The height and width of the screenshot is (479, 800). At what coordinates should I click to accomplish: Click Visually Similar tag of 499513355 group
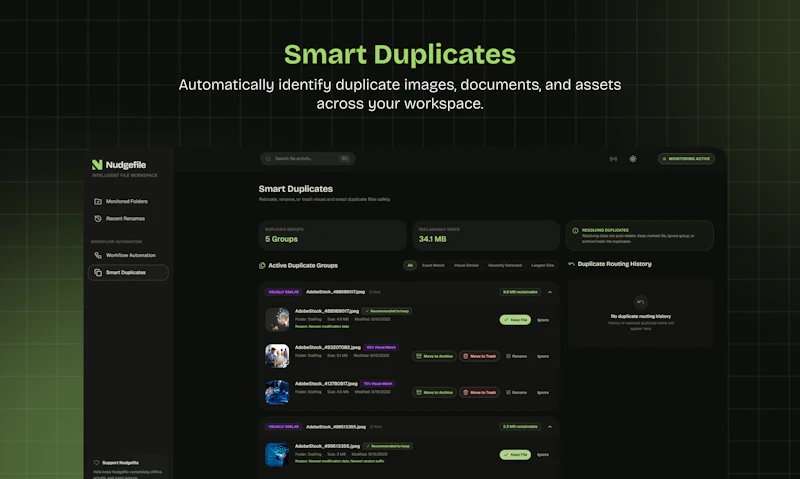click(283, 427)
